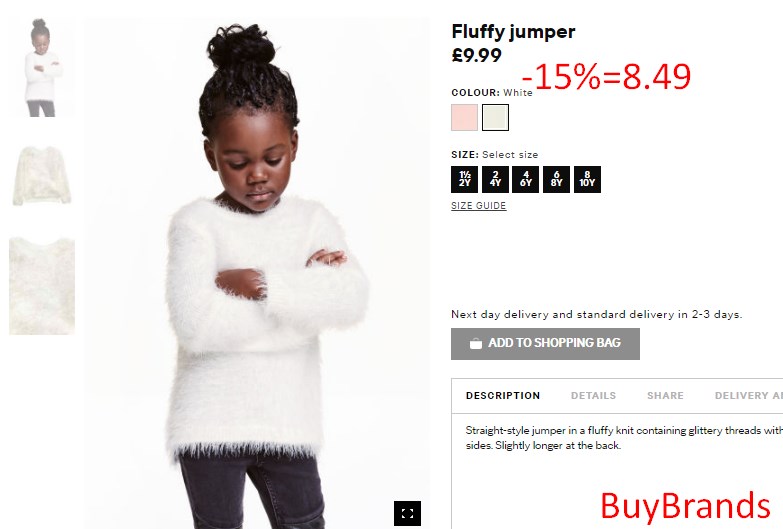The height and width of the screenshot is (529, 783).
Task: Select the white colour swatch
Action: coord(495,117)
